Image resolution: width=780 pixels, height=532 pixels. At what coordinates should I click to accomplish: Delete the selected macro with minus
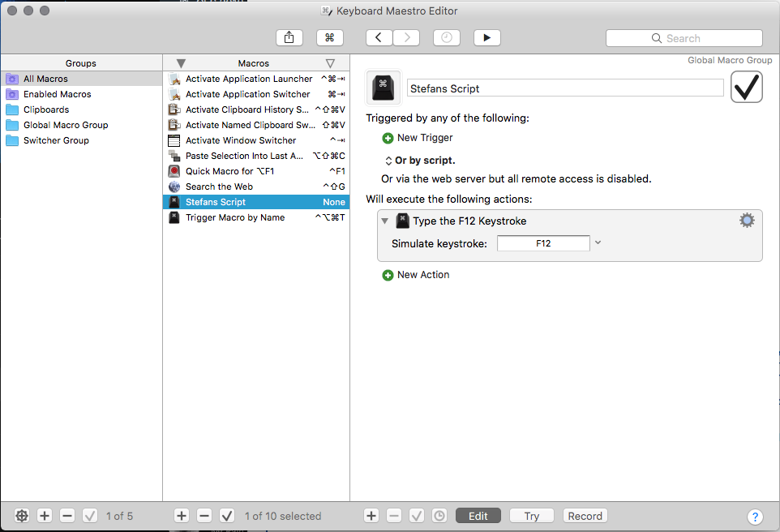click(204, 516)
